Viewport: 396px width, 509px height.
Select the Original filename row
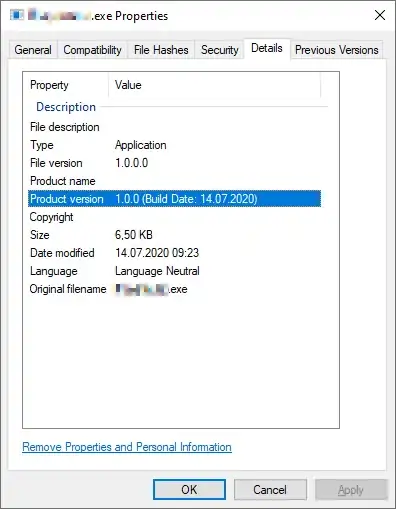tap(174, 289)
